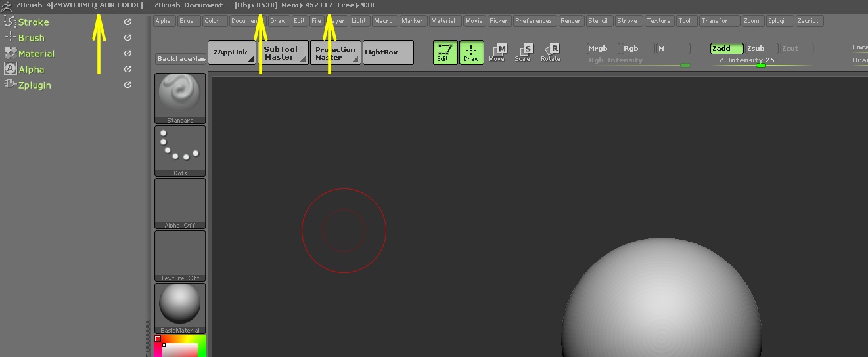The height and width of the screenshot is (357, 868).
Task: Open the Render menu
Action: pos(571,21)
